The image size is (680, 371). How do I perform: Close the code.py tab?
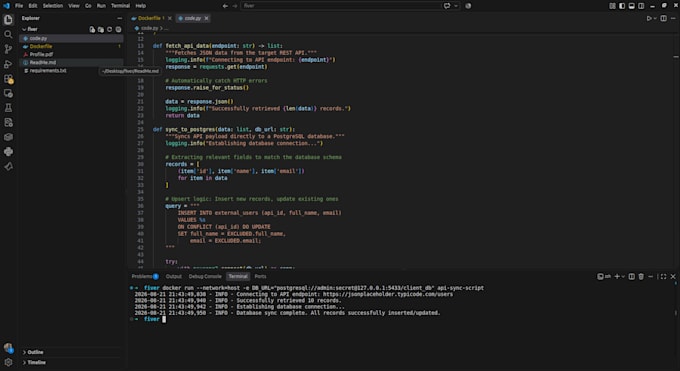206,18
